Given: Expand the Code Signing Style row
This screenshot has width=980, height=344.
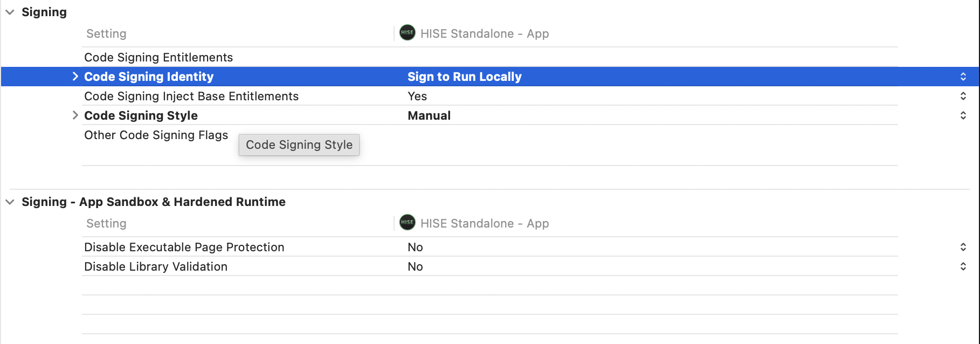Looking at the screenshot, I should (x=75, y=115).
